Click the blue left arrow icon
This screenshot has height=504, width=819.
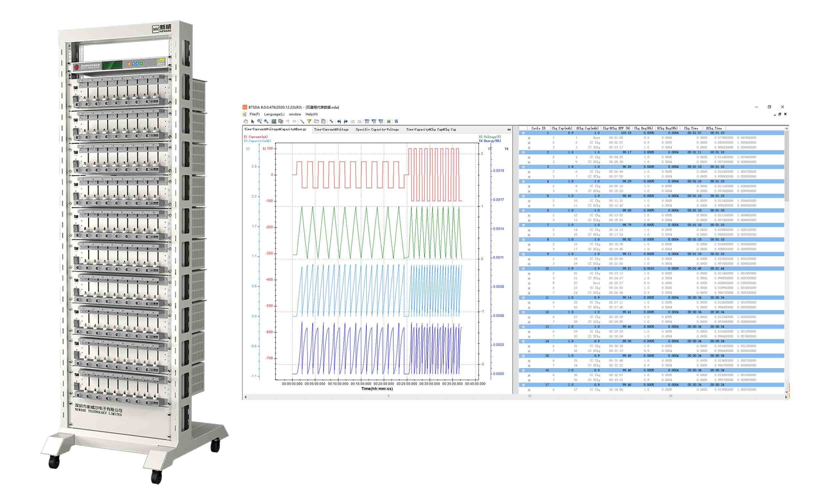pyautogui.click(x=339, y=121)
